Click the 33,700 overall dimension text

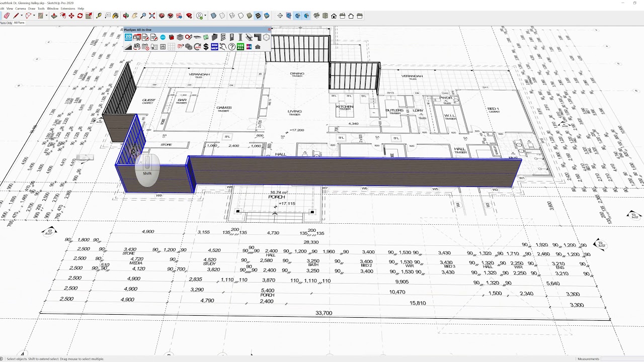[x=324, y=313]
